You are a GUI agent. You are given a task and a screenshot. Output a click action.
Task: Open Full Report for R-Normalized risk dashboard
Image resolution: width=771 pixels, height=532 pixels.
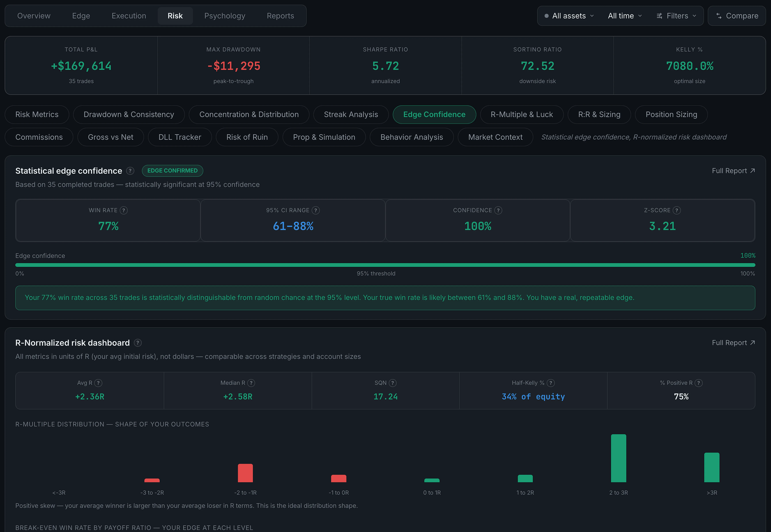[733, 343]
